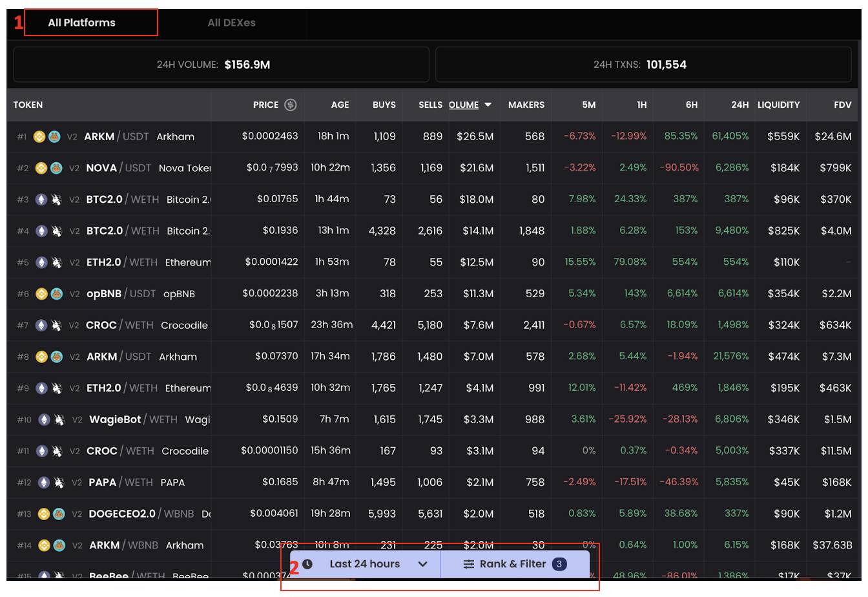This screenshot has width=868, height=597.
Task: Click the PancakeSwap icon in row #8 ARKM
Action: point(56,357)
